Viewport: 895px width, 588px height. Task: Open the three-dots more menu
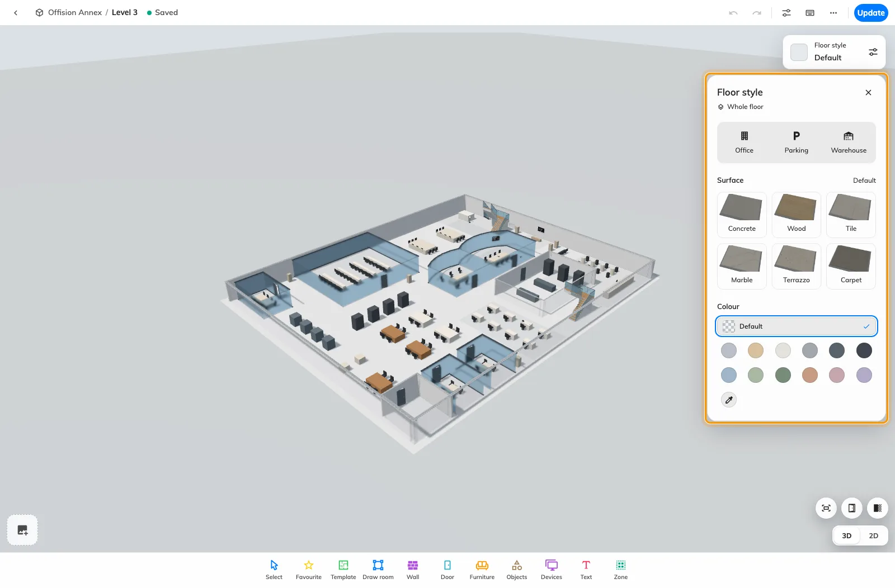click(x=833, y=13)
